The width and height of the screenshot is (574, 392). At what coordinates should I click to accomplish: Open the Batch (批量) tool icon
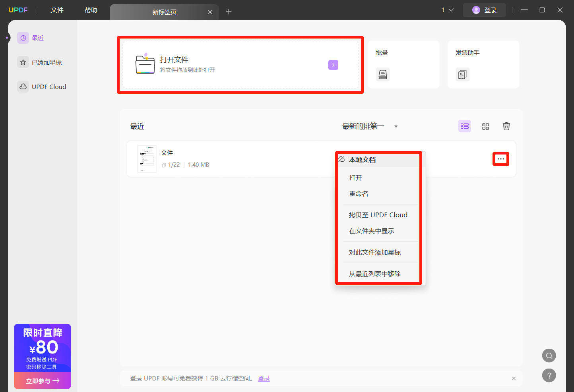[383, 74]
